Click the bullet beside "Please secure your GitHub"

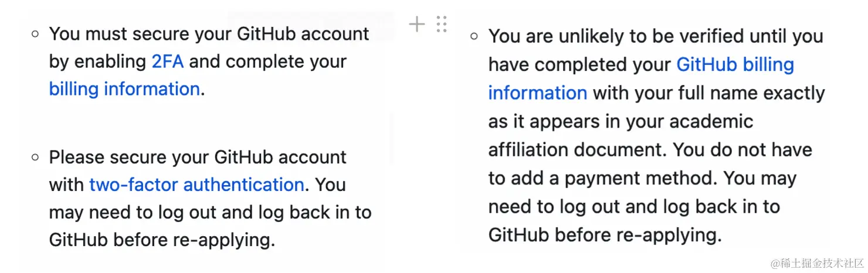click(x=35, y=157)
